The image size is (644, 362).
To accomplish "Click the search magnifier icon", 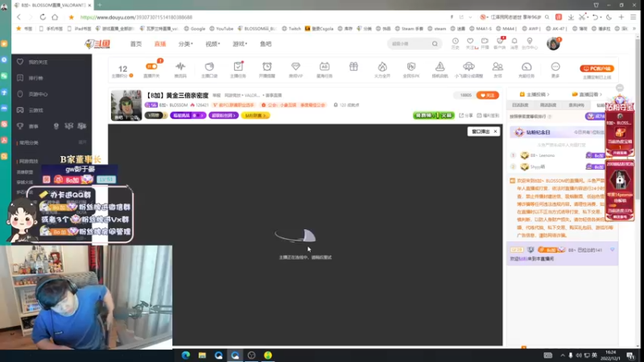I will [435, 43].
